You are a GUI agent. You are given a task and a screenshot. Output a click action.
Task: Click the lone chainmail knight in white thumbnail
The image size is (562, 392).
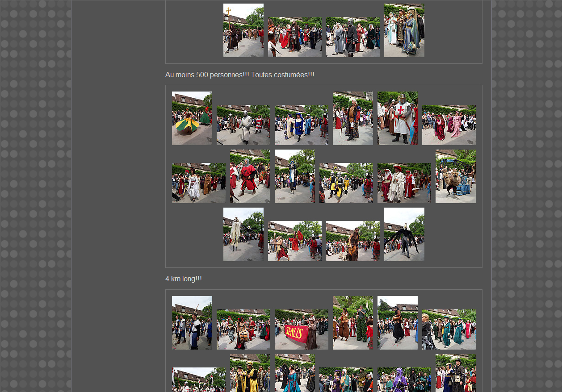point(243,125)
